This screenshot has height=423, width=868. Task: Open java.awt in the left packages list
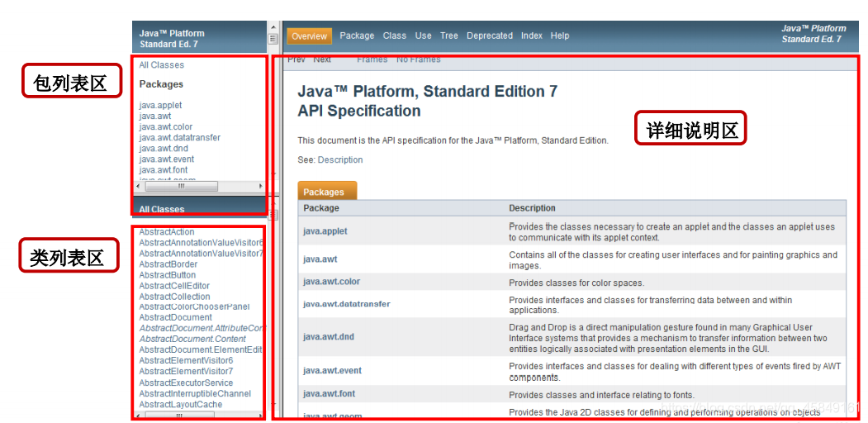pos(155,116)
